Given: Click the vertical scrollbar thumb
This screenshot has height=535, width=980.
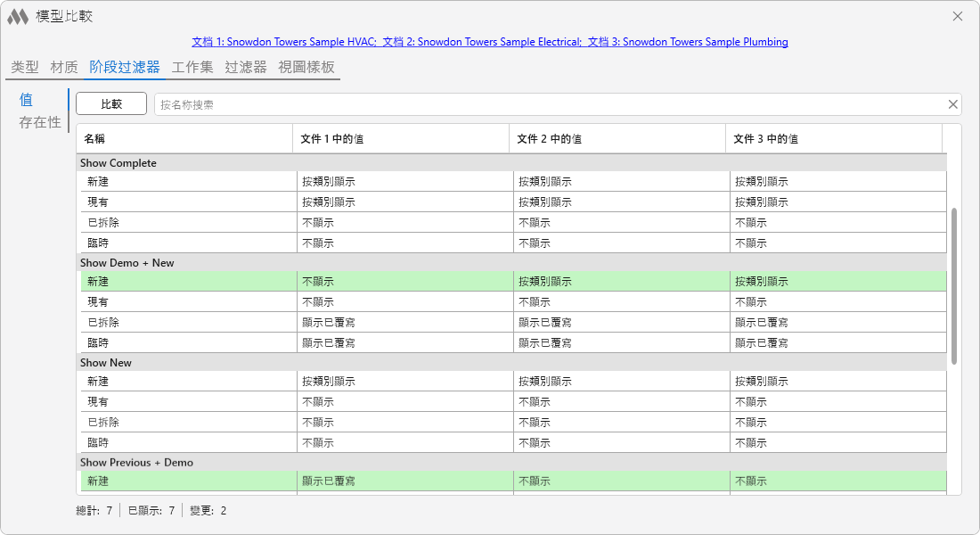Looking at the screenshot, I should pyautogui.click(x=954, y=286).
